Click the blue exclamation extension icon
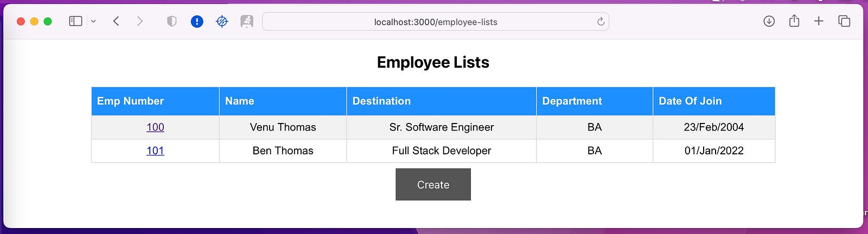This screenshot has height=234, width=868. tap(197, 21)
